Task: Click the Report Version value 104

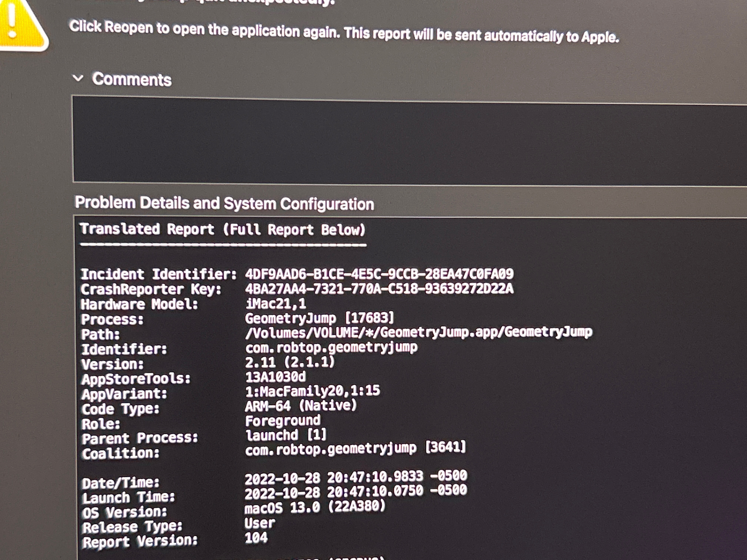Action: point(256,537)
